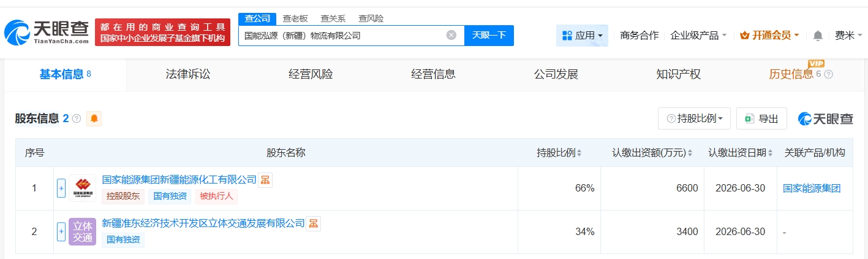
Task: Click the orange bell alert icon
Action: pyautogui.click(x=94, y=118)
